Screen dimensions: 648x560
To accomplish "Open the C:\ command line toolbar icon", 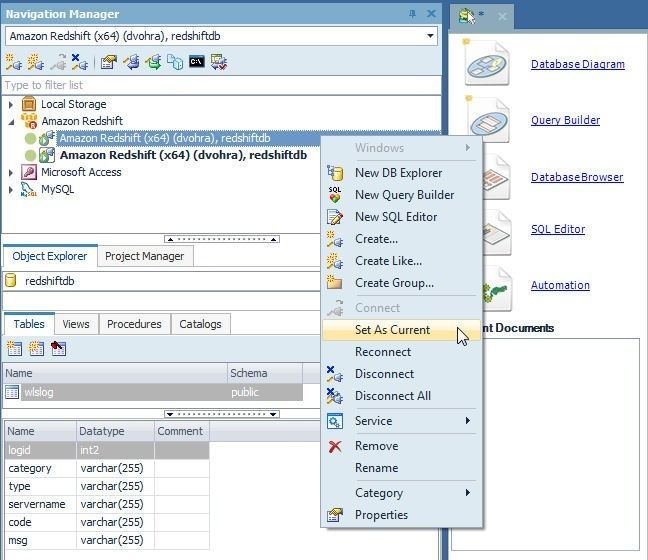I will [197, 62].
